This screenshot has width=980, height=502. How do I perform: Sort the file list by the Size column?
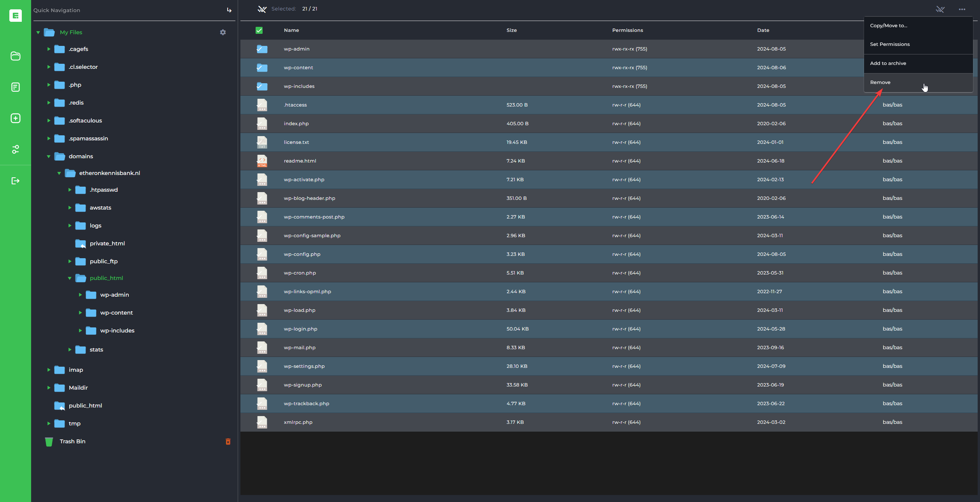pyautogui.click(x=512, y=30)
